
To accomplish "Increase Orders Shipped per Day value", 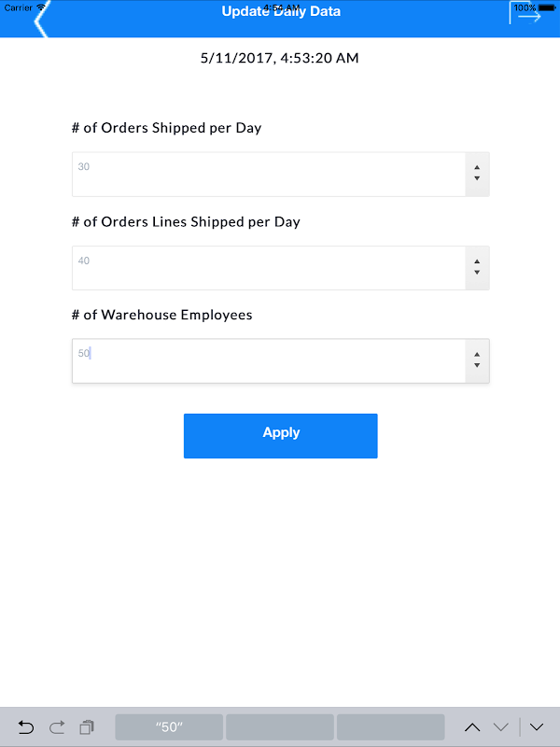I will 477,168.
